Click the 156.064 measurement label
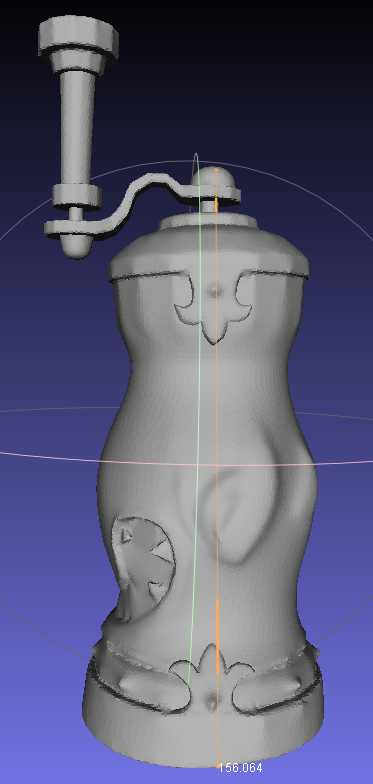The image size is (373, 784). pos(240,768)
